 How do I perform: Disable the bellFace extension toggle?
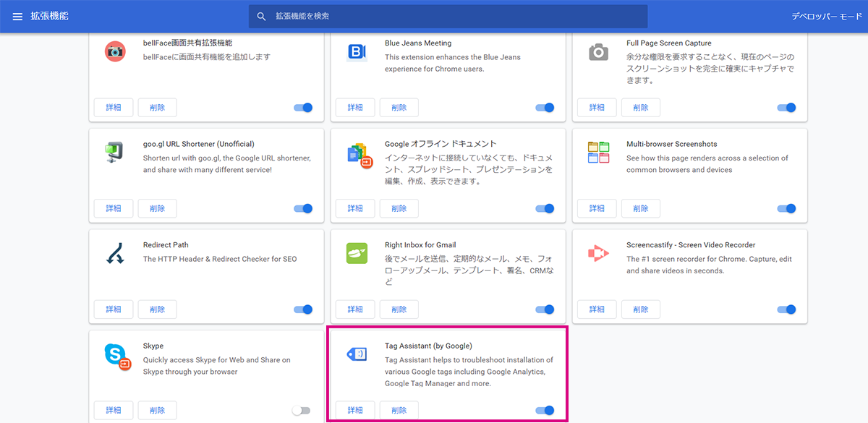303,108
